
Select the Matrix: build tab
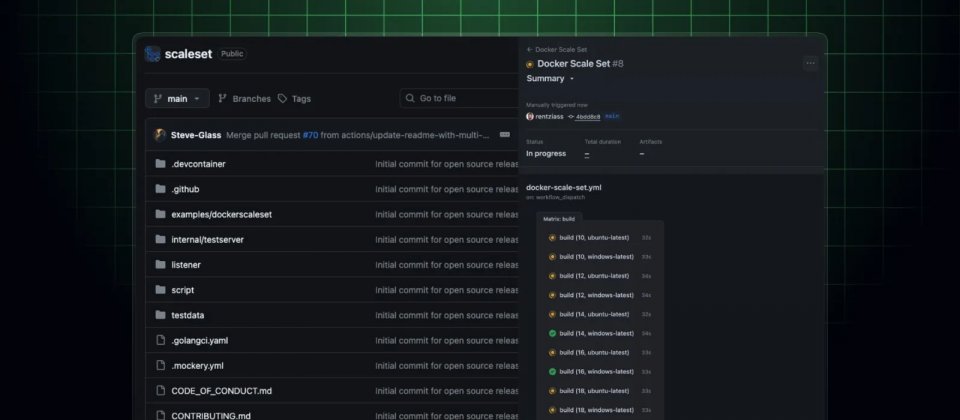(559, 218)
